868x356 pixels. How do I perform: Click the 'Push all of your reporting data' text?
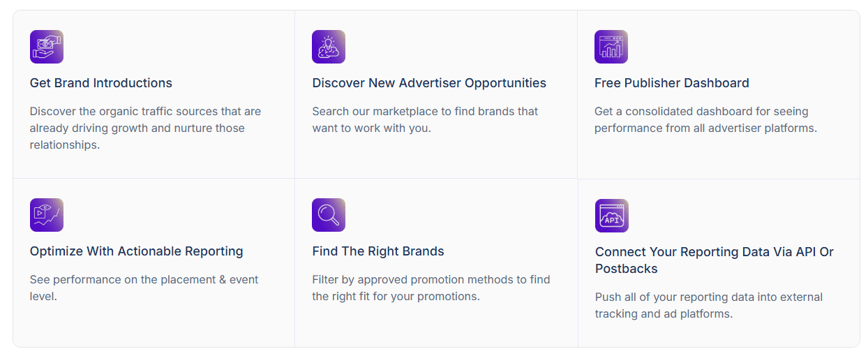pyautogui.click(x=708, y=305)
